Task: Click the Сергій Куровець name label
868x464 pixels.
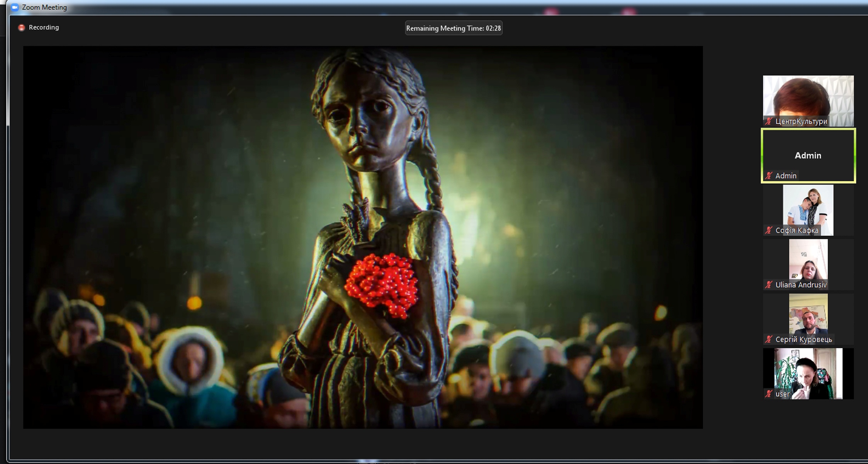Action: tap(803, 339)
